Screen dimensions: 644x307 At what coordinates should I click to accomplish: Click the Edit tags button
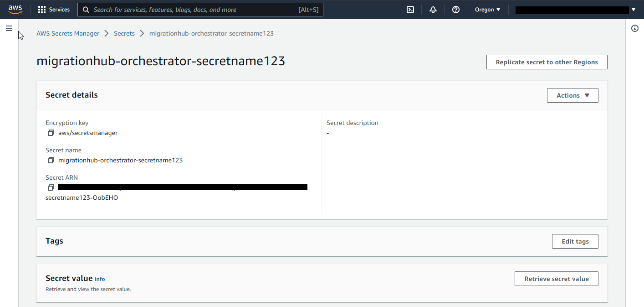tap(575, 241)
